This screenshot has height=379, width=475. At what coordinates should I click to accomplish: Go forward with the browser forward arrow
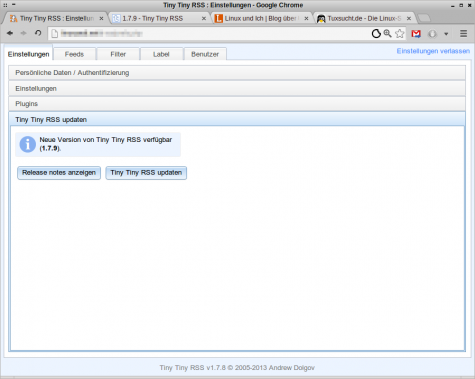pyautogui.click(x=23, y=33)
